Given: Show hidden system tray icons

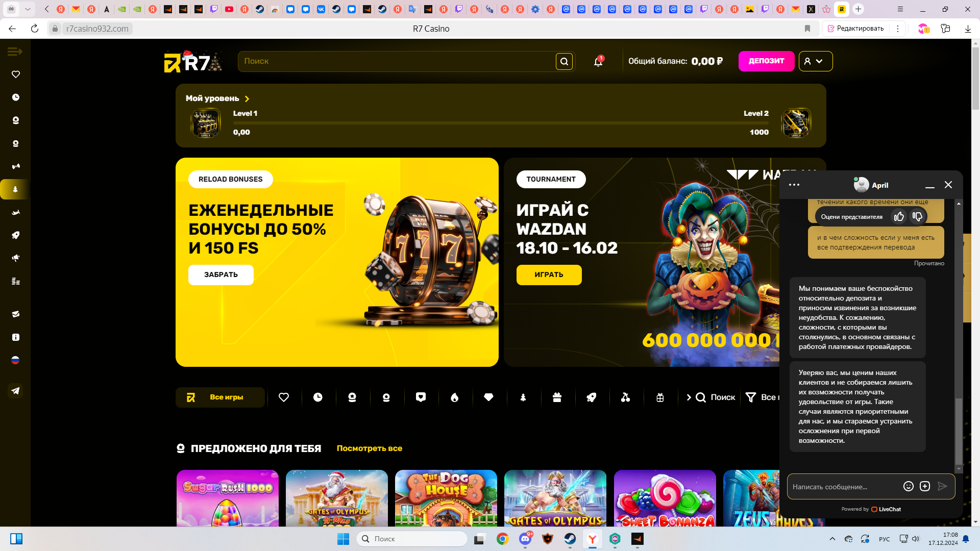Looking at the screenshot, I should pyautogui.click(x=832, y=539).
